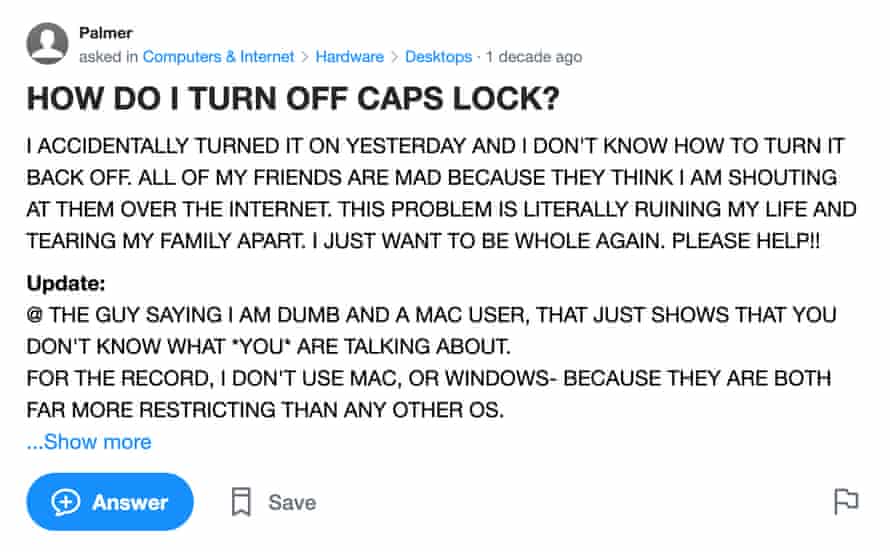
Task: Click the "asked in" text
Action: pos(108,57)
